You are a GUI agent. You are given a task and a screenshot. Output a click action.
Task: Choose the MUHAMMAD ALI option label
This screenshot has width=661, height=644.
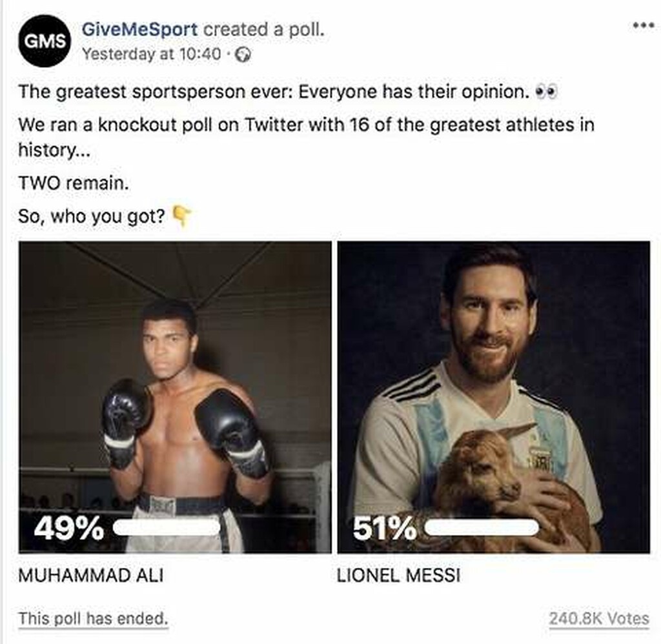(x=90, y=576)
